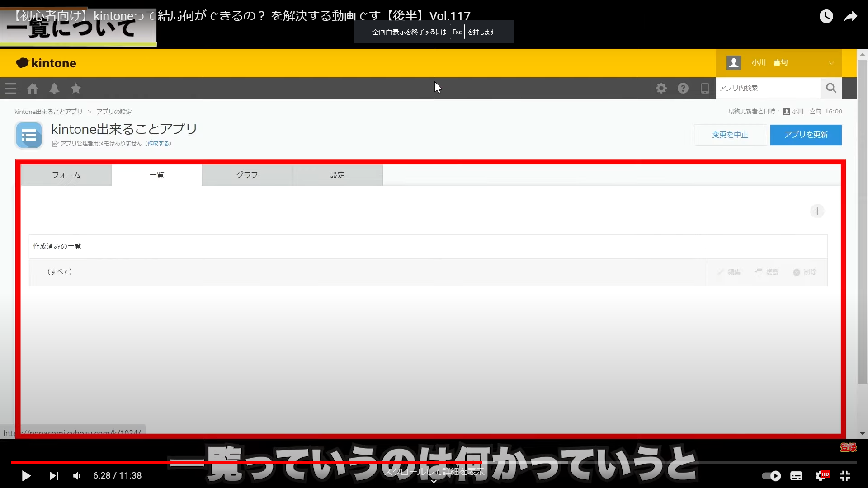Switch to the グラフ tab
This screenshot has width=868, height=488.
coord(247,175)
